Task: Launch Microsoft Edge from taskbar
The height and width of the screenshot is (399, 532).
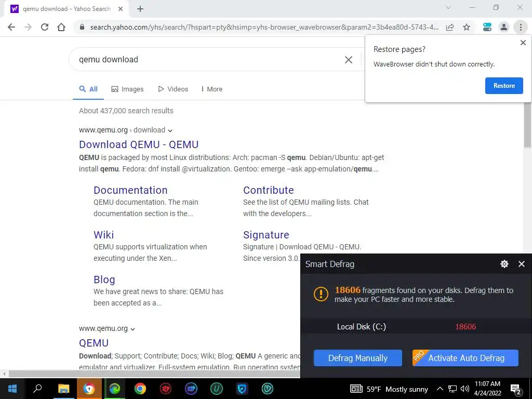Action: (x=115, y=389)
